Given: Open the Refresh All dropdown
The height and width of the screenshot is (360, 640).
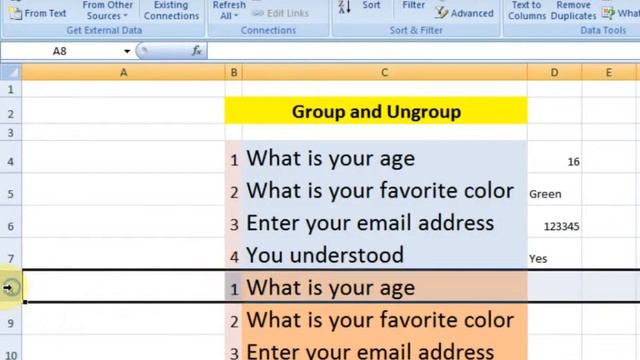Looking at the screenshot, I should click(229, 11).
